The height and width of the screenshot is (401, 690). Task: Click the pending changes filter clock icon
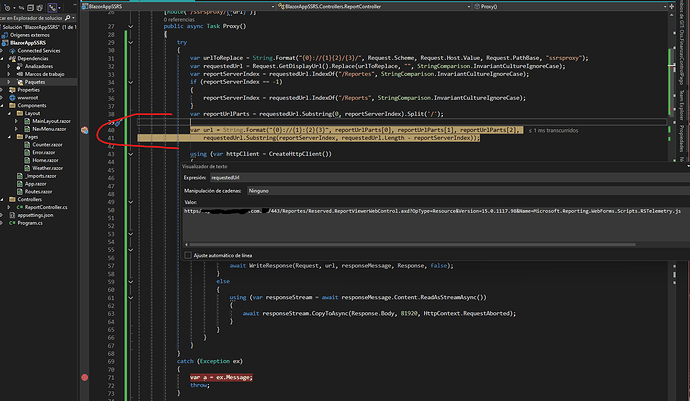pos(7,8)
